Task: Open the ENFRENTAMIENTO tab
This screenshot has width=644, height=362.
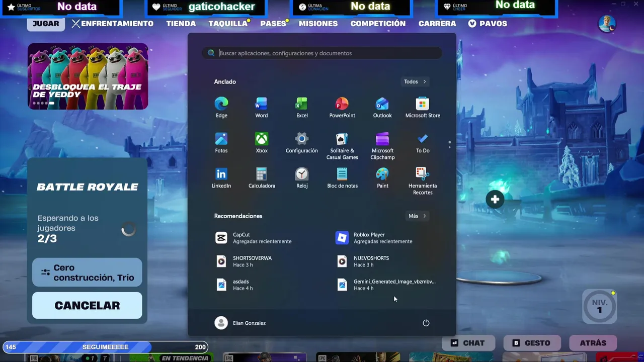Action: (112, 24)
